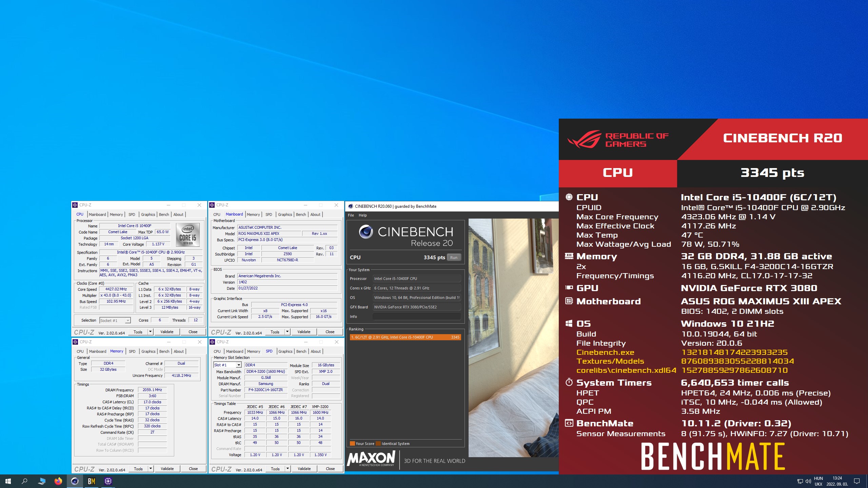
Task: Click the mainboard model ROG MAXIMUS XIII APEX
Action: click(x=269, y=233)
